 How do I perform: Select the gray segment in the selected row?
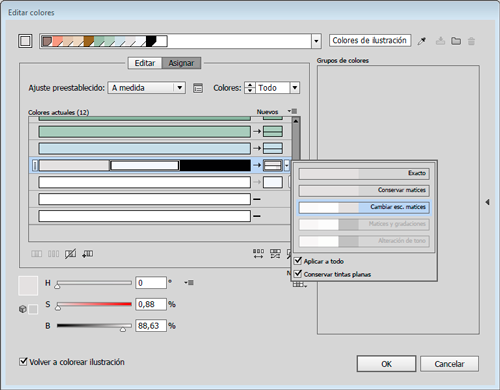74,165
